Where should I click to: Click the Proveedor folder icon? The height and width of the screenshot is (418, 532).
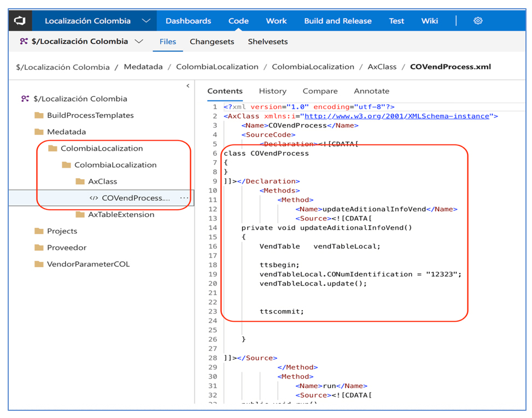point(39,248)
